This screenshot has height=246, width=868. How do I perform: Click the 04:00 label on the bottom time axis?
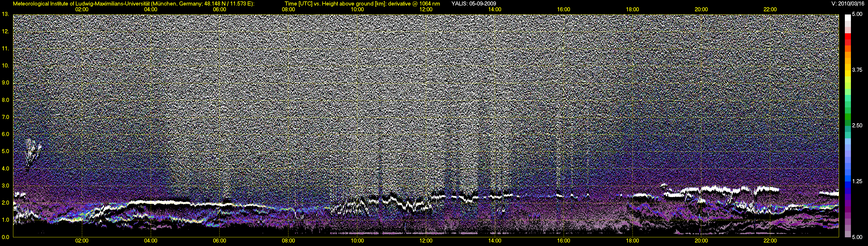click(x=151, y=241)
